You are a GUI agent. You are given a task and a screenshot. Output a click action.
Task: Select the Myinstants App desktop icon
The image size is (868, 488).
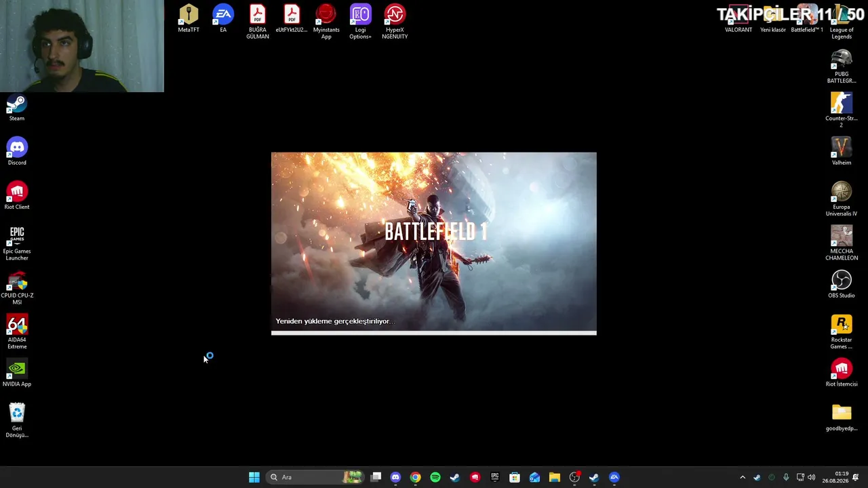pos(326,22)
